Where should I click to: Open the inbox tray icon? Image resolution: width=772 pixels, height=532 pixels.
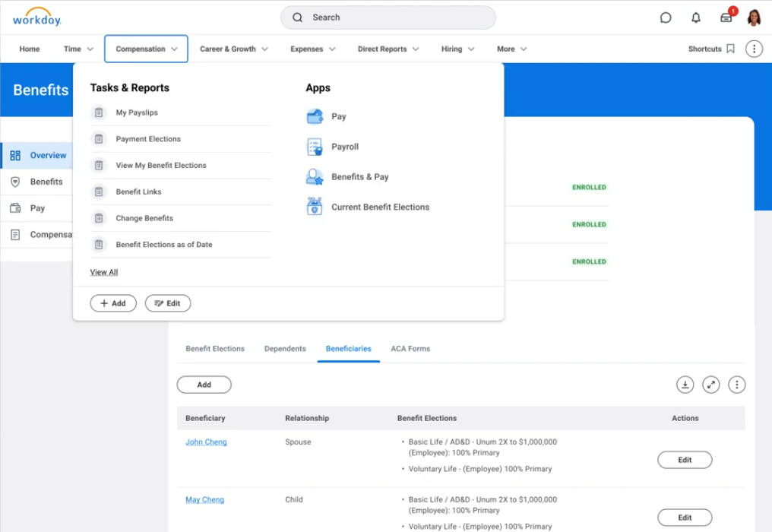(x=726, y=17)
